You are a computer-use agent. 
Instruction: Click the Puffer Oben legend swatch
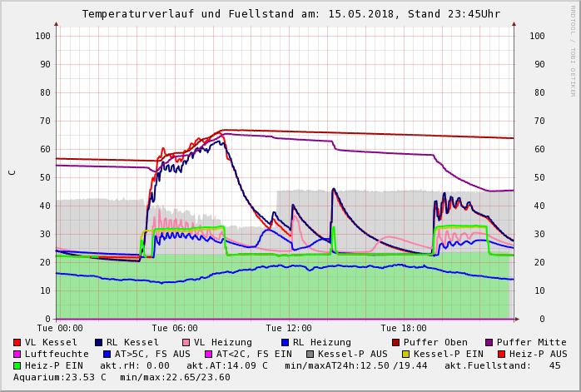pyautogui.click(x=395, y=342)
